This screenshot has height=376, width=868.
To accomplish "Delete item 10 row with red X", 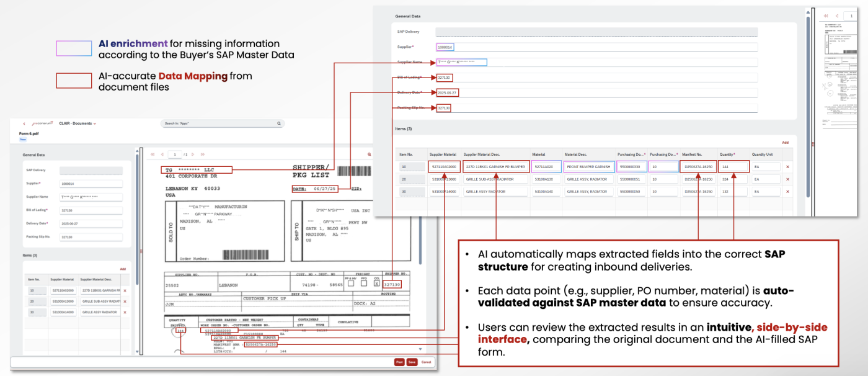I will point(125,290).
